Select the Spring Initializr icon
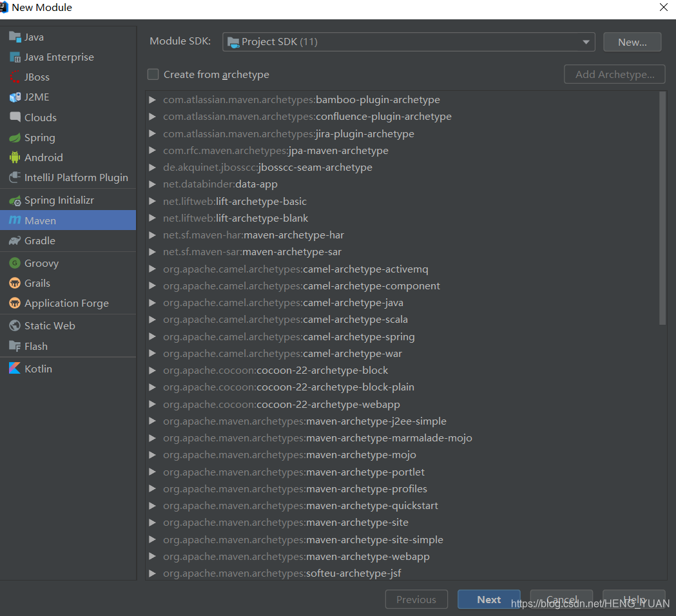676x616 pixels. 15,200
